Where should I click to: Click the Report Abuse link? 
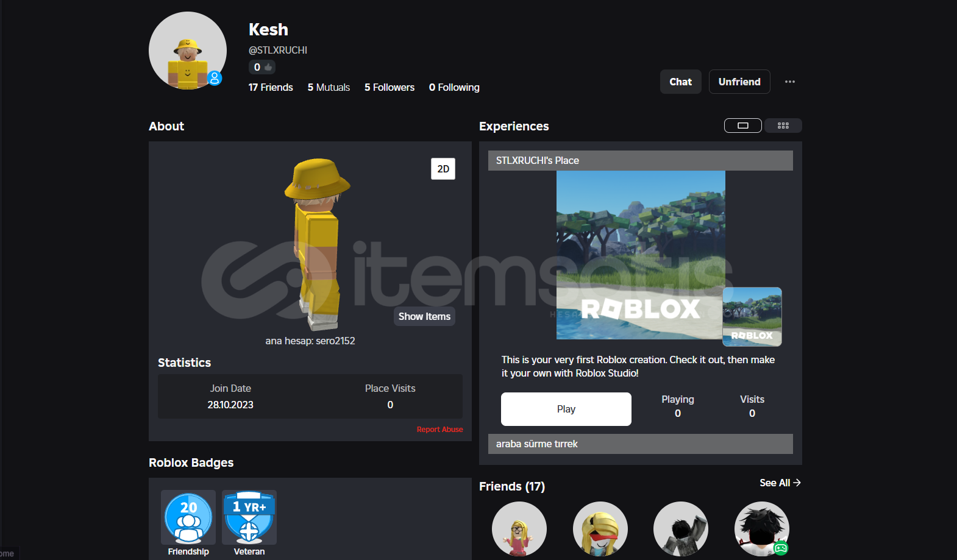439,430
